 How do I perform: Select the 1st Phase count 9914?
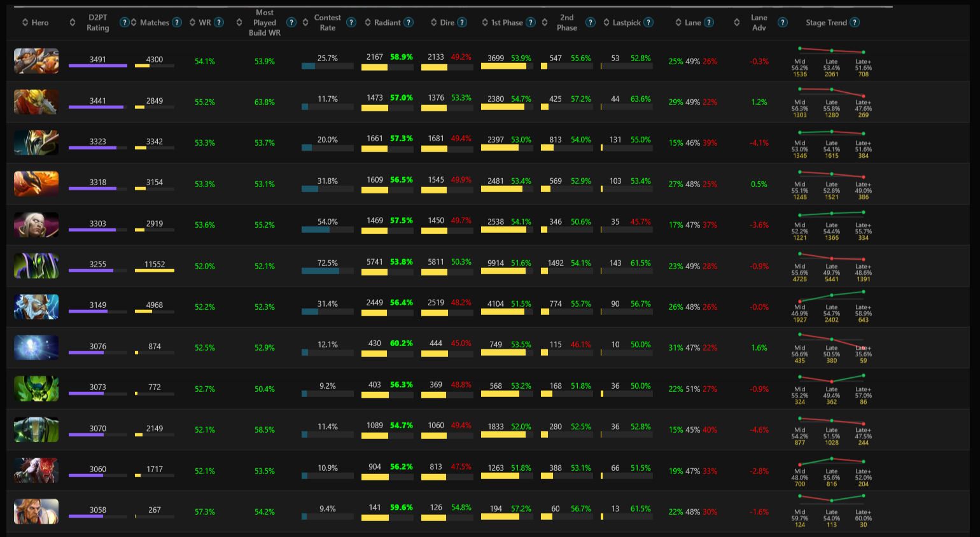click(496, 263)
